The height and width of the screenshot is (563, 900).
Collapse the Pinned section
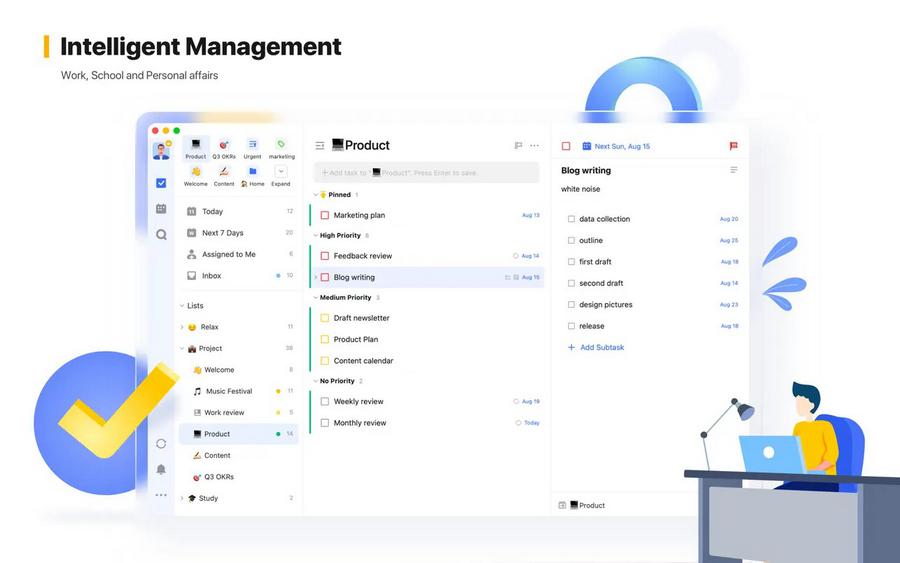click(x=316, y=195)
